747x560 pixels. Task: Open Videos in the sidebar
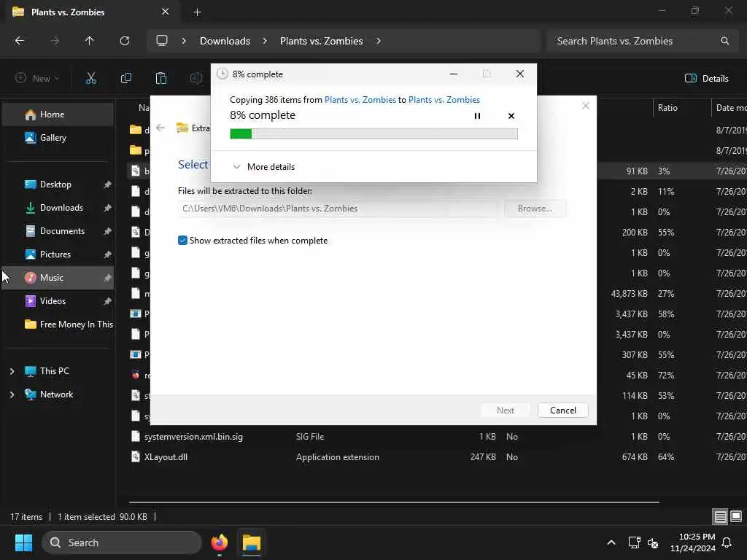click(58, 301)
